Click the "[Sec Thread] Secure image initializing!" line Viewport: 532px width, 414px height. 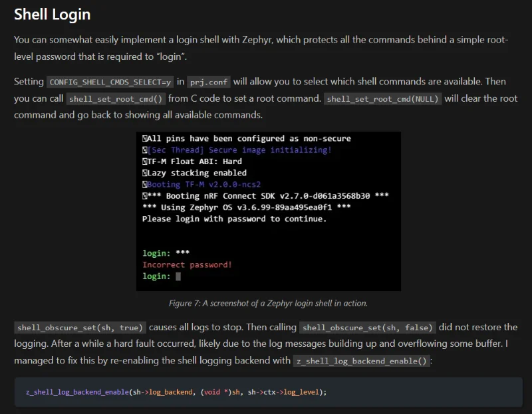coord(239,150)
